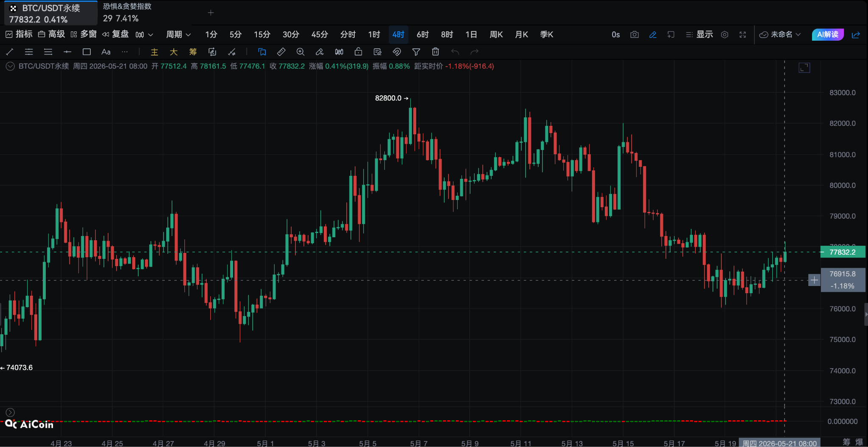The height and width of the screenshot is (447, 868).
Task: Click the zoom-in magnifier tool
Action: [300, 52]
